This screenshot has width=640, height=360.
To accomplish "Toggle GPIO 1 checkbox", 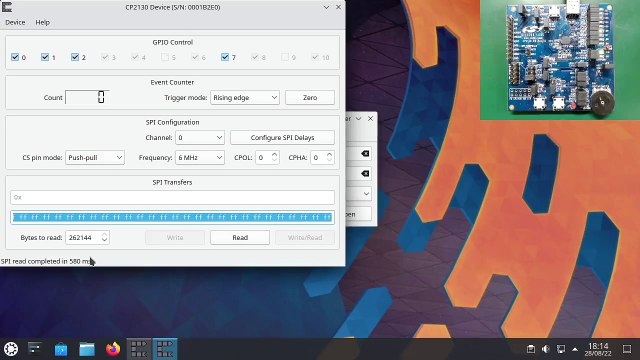I will tap(45, 57).
